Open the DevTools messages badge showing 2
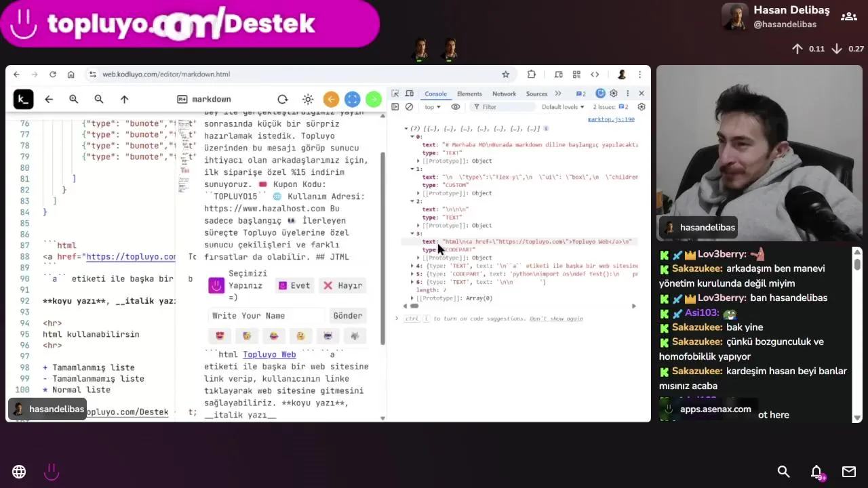The image size is (868, 488). click(x=581, y=94)
